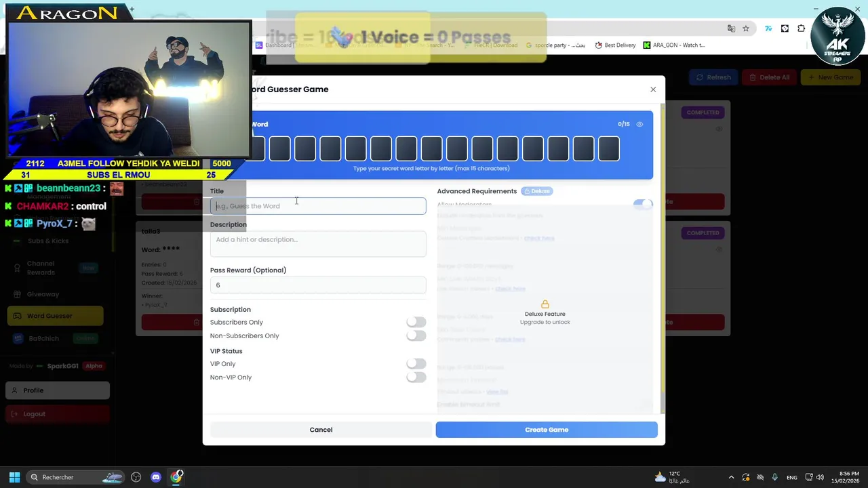
Task: Click the microphone tray icon
Action: click(774, 477)
